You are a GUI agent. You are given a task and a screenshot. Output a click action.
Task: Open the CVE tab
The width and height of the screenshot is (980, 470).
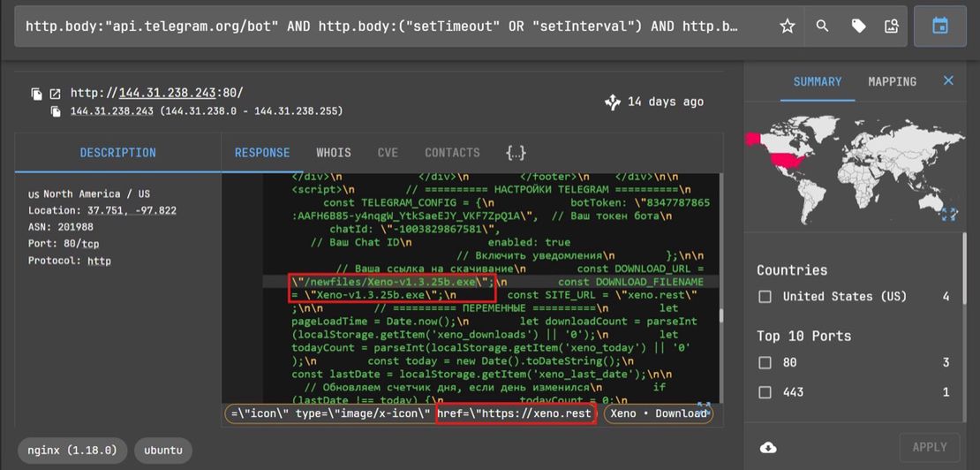coord(388,153)
